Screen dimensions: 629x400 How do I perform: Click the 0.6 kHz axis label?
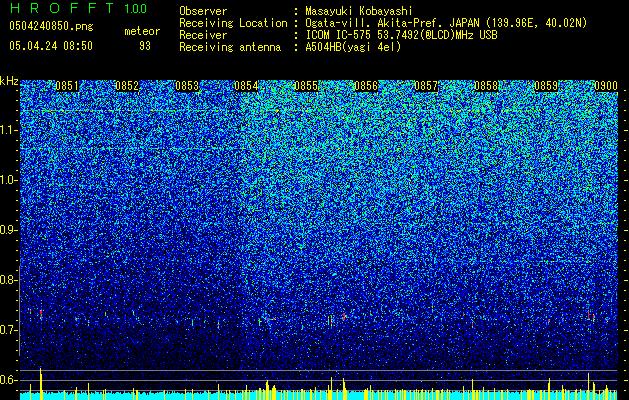[x=9, y=380]
